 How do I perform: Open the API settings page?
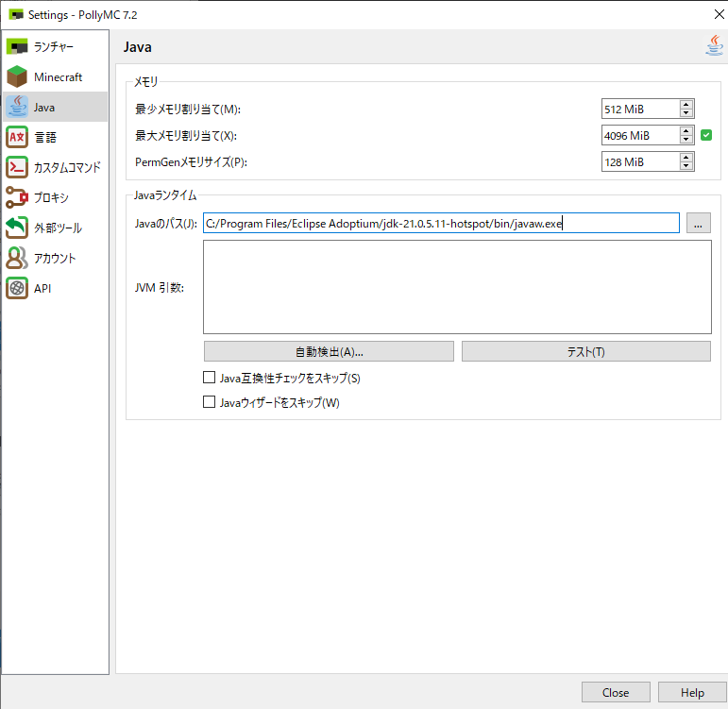[x=55, y=288]
